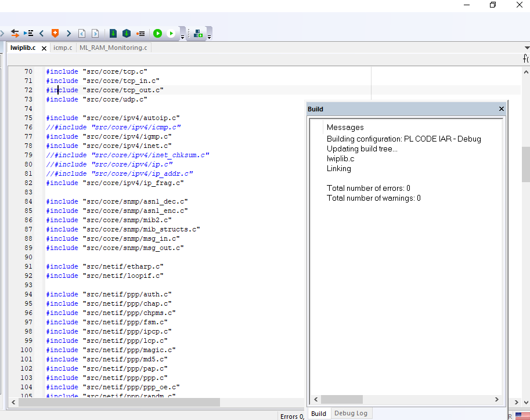Click the Navigate Forward page icon
The width and height of the screenshot is (530, 420).
point(95,33)
